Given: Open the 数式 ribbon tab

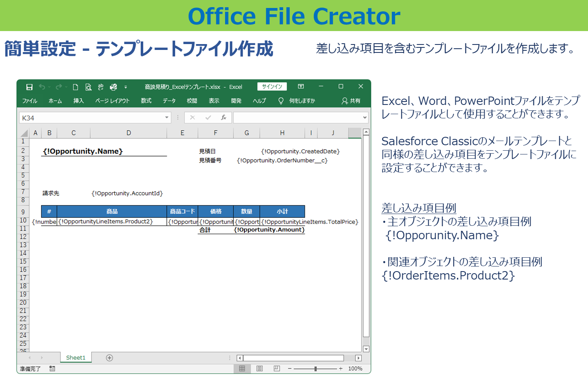Looking at the screenshot, I should 146,101.
